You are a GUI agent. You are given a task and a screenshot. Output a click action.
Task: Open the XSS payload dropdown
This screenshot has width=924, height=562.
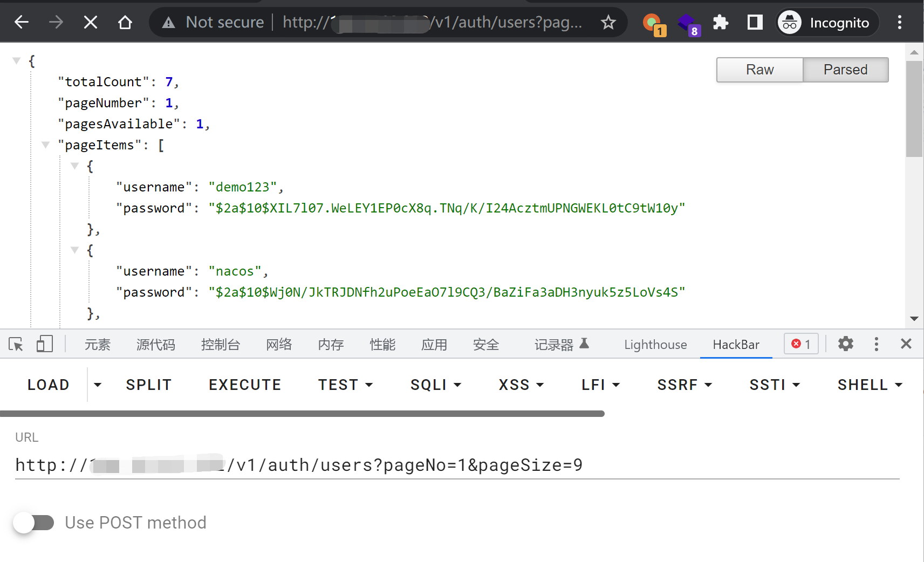(x=521, y=385)
